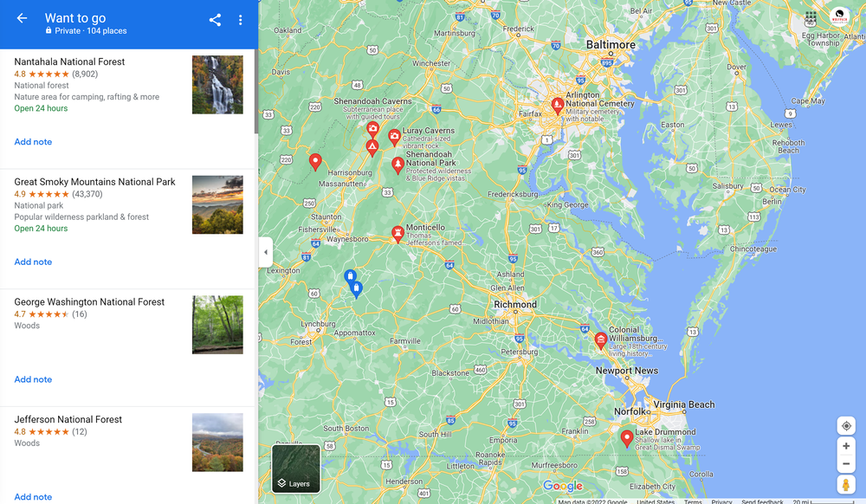Open the Send feedback link

(x=762, y=501)
